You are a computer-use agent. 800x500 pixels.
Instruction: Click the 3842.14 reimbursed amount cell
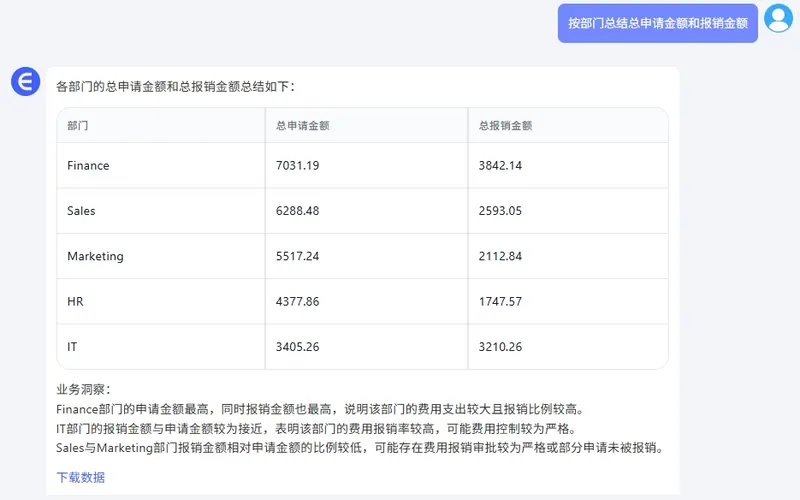point(500,165)
